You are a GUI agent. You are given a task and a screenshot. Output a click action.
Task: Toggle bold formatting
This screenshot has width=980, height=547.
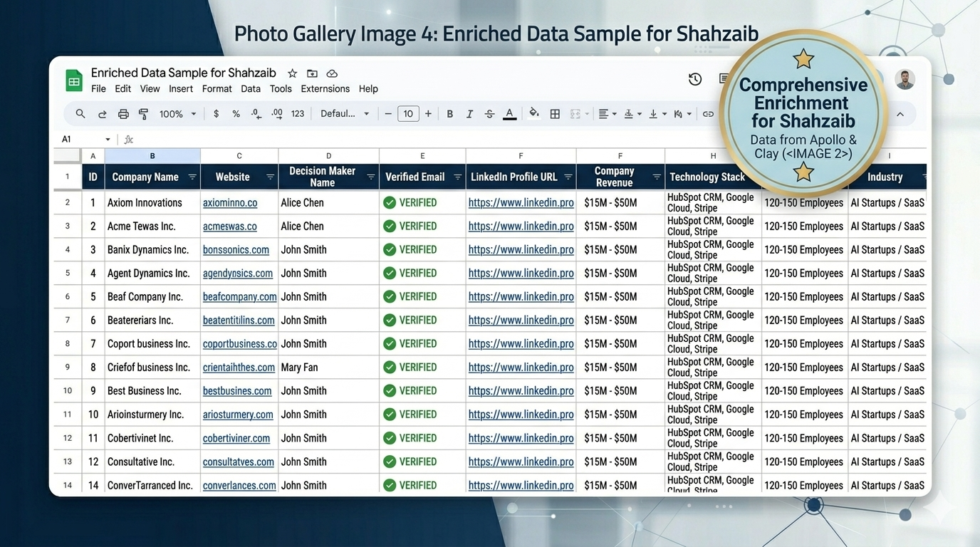coord(449,114)
